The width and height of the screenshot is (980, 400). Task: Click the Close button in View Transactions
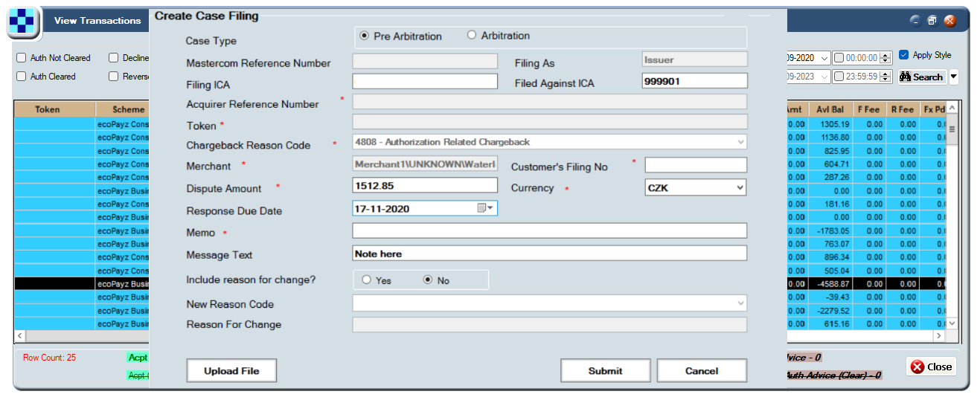[x=931, y=367]
